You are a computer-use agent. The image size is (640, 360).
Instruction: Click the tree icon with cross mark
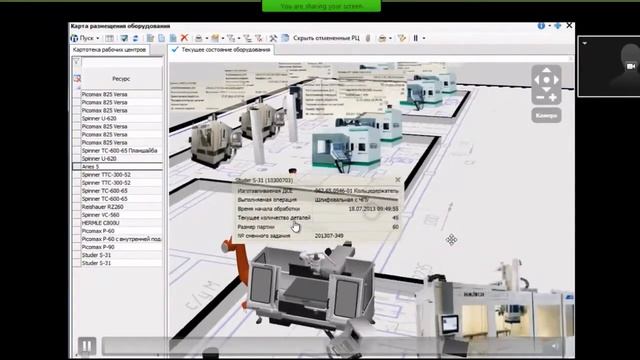coord(258,38)
